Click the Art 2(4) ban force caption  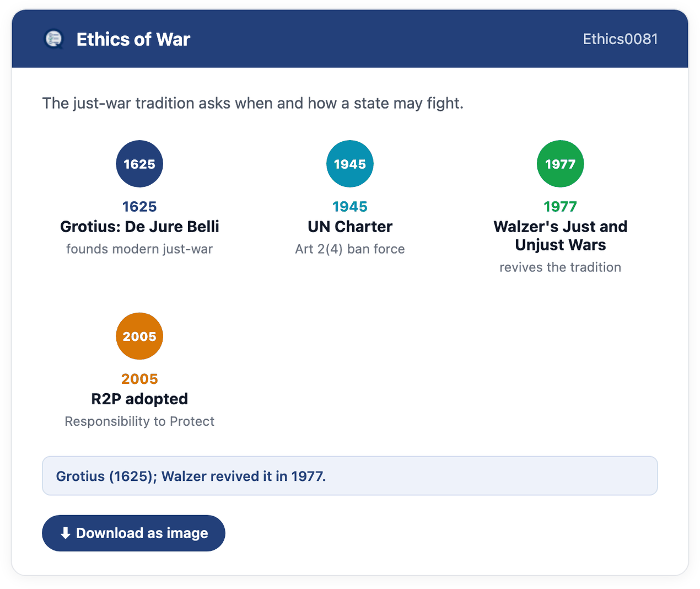click(x=350, y=249)
